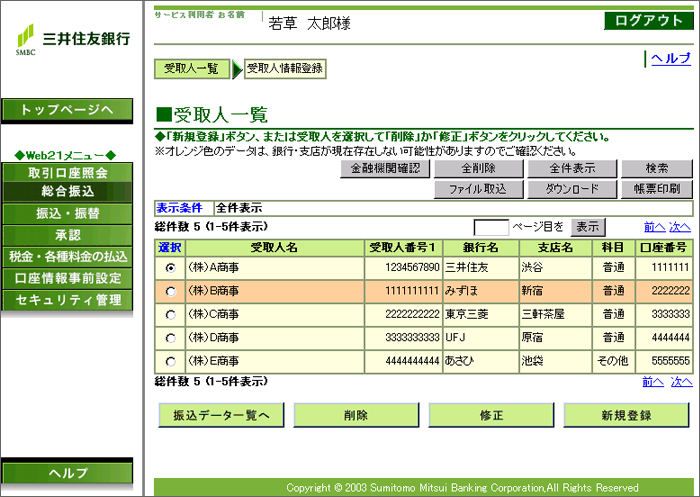
Task: Click the (株)B商事 name cell
Action: point(275,292)
